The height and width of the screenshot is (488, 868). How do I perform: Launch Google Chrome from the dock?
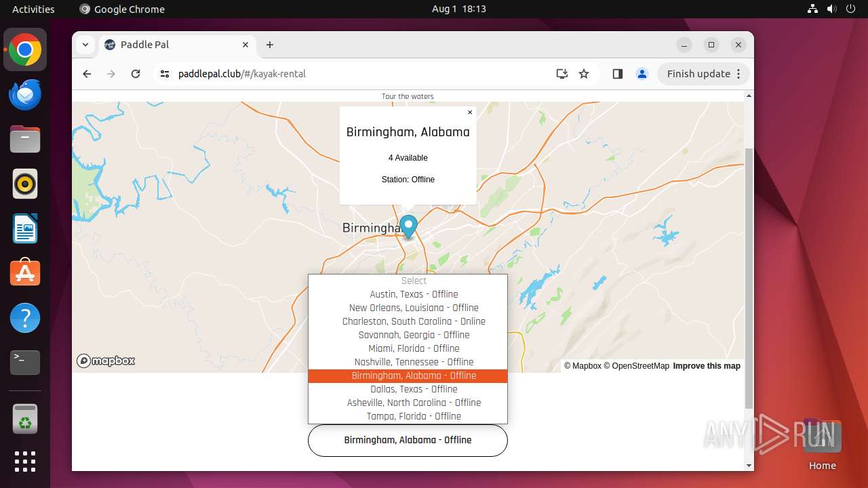pyautogui.click(x=25, y=50)
